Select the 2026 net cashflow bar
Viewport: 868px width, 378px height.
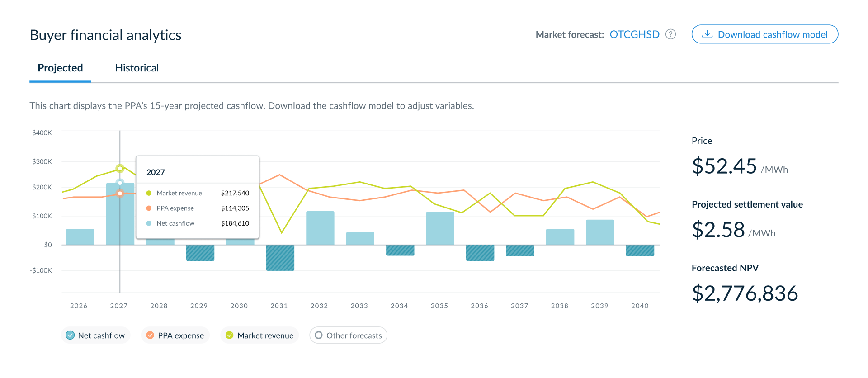(x=80, y=237)
